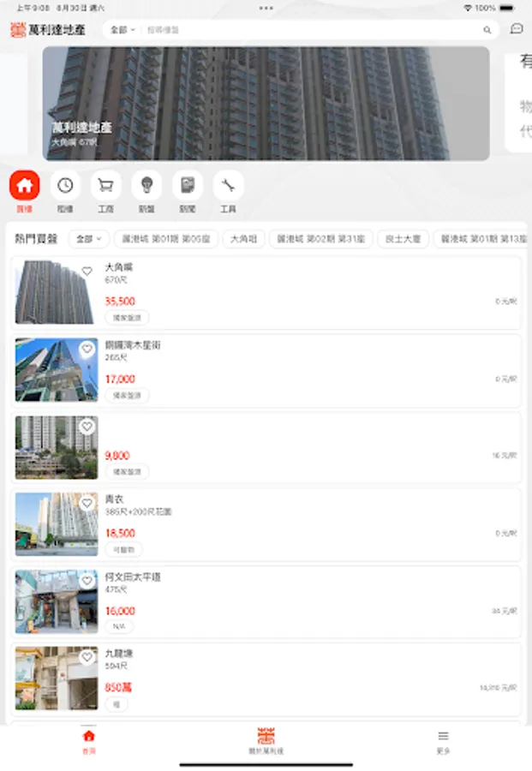The height and width of the screenshot is (771, 532).
Task: Open the lightbulb 新盤 category icon
Action: (146, 186)
